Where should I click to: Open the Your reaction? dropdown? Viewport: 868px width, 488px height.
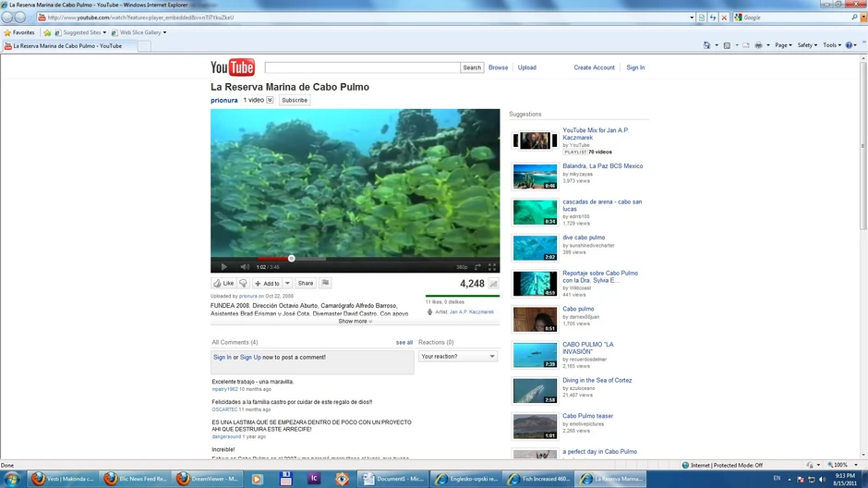pos(458,356)
